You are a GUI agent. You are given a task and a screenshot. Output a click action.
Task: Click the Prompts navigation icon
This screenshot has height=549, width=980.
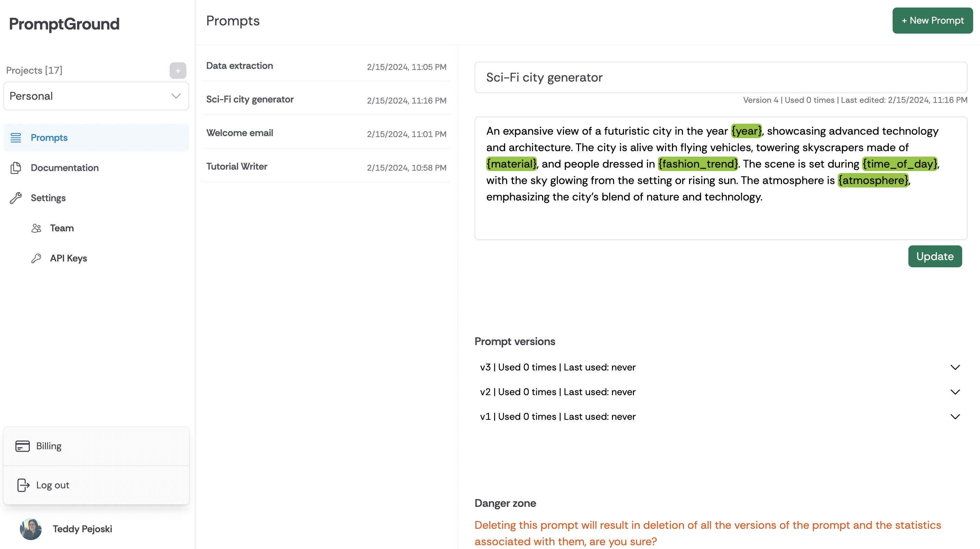click(15, 138)
